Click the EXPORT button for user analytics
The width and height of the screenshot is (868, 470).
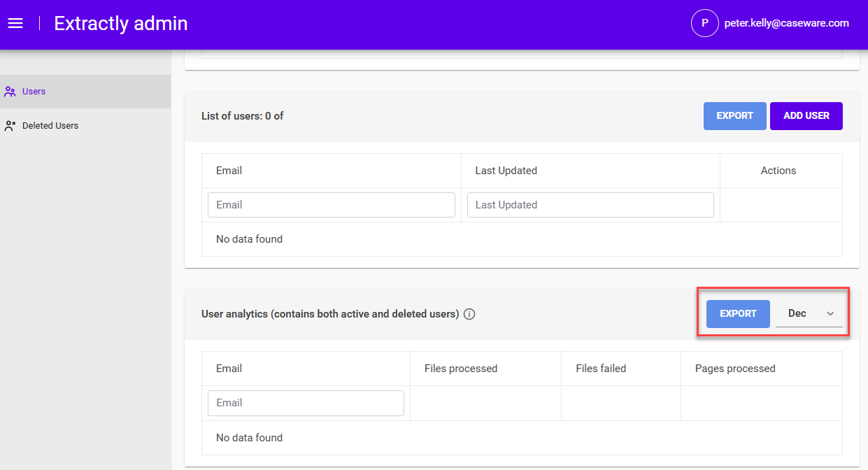tap(737, 313)
